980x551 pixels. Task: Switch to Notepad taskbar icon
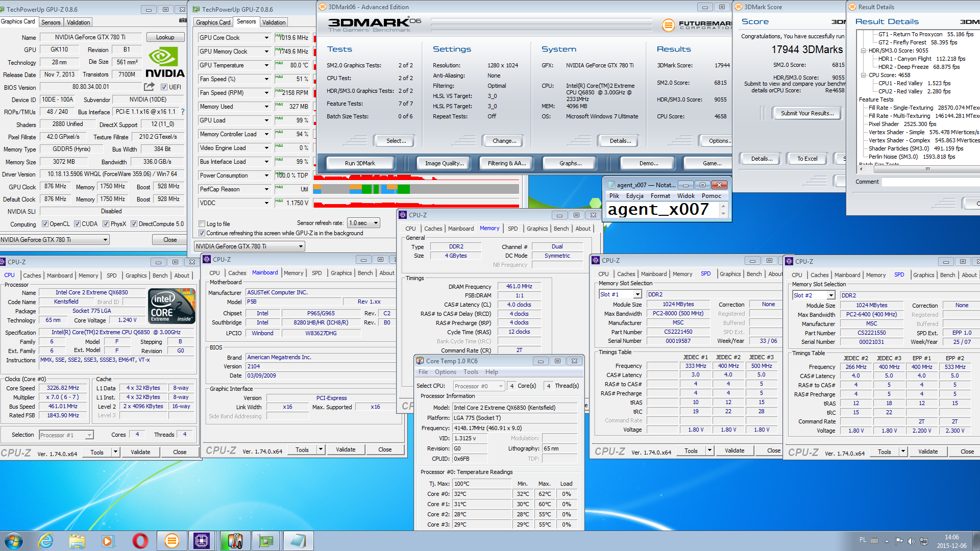[x=298, y=541]
